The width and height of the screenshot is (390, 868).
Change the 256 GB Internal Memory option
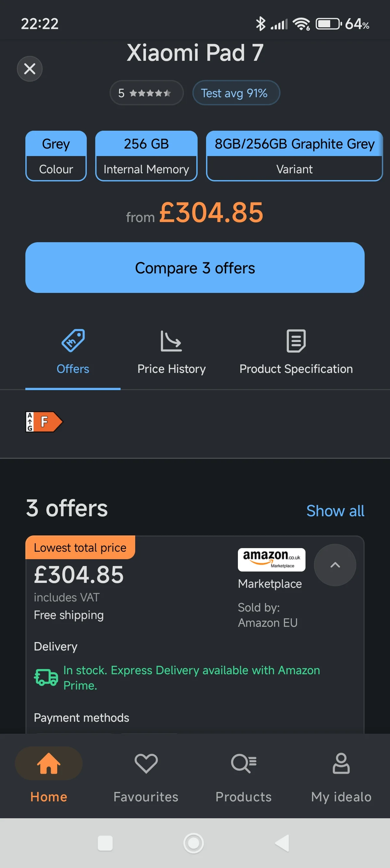pos(146,156)
